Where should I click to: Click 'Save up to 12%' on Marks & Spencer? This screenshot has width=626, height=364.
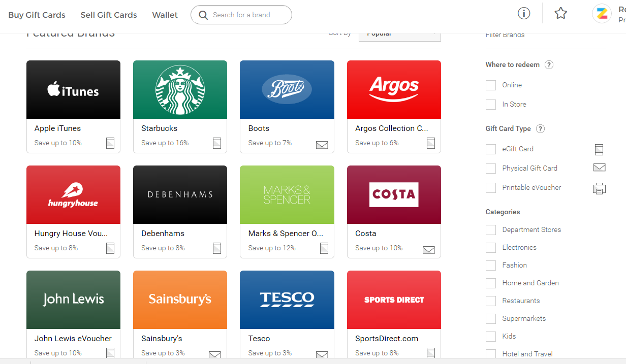click(x=272, y=248)
